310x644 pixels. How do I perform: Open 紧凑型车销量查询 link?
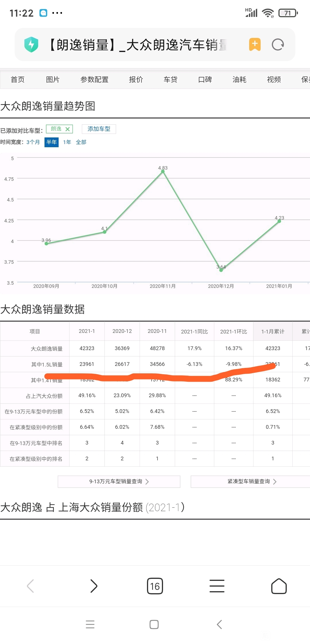pyautogui.click(x=250, y=482)
